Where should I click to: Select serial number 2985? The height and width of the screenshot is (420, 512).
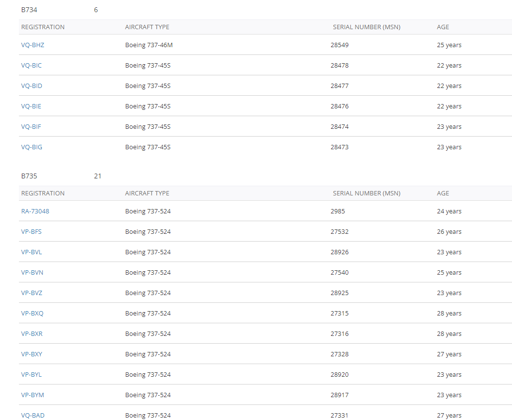(x=338, y=211)
